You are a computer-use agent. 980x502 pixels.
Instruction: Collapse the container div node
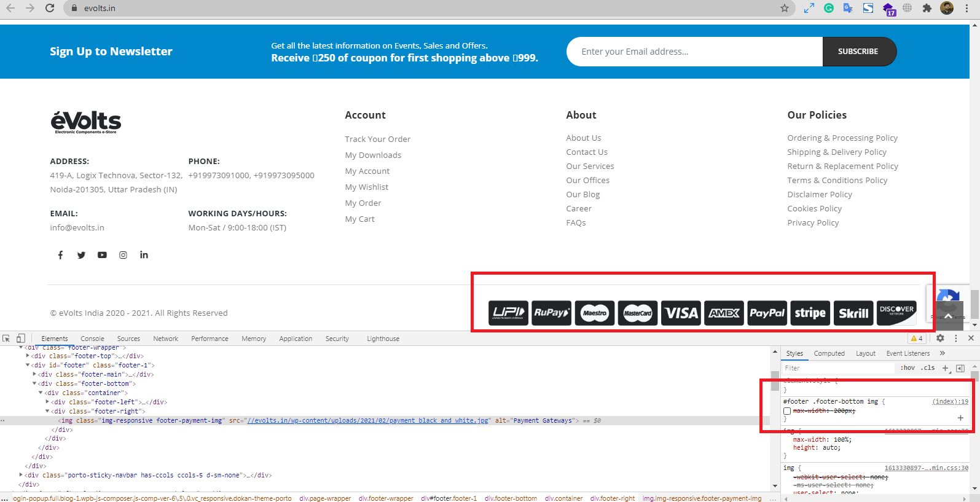point(41,393)
